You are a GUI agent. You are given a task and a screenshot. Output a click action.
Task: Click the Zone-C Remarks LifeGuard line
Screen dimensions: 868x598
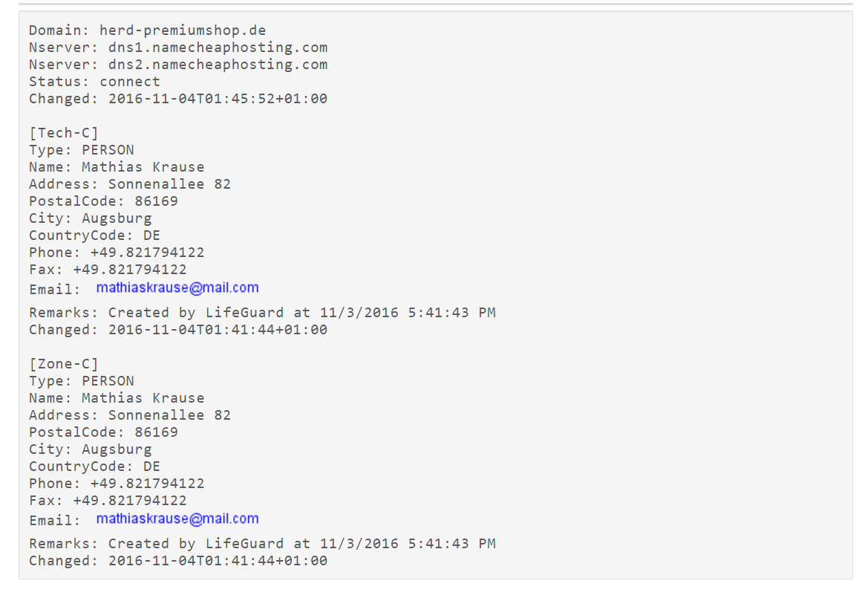262,544
